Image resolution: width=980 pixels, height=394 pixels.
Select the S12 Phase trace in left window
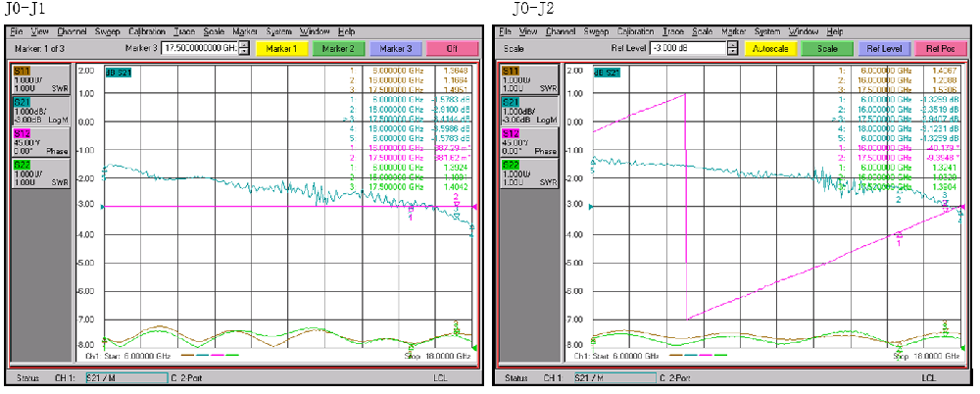[x=39, y=143]
